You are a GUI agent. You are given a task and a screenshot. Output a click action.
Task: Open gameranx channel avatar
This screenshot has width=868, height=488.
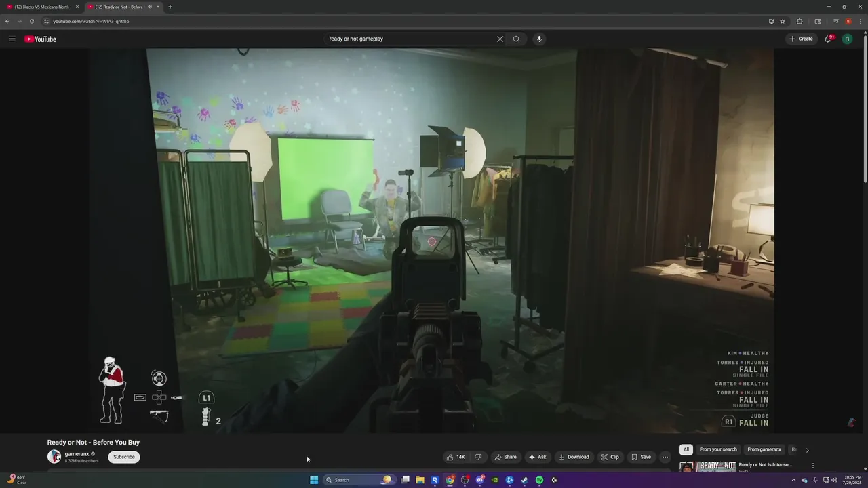pyautogui.click(x=54, y=457)
